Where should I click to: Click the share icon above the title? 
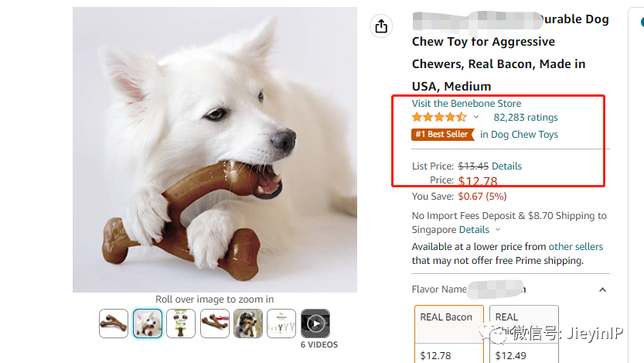pyautogui.click(x=381, y=26)
